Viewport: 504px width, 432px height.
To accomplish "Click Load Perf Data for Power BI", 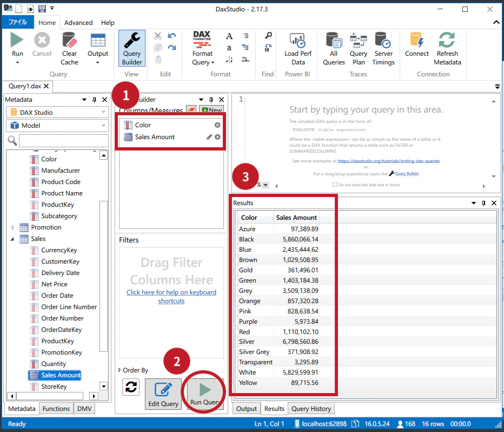I will click(297, 49).
